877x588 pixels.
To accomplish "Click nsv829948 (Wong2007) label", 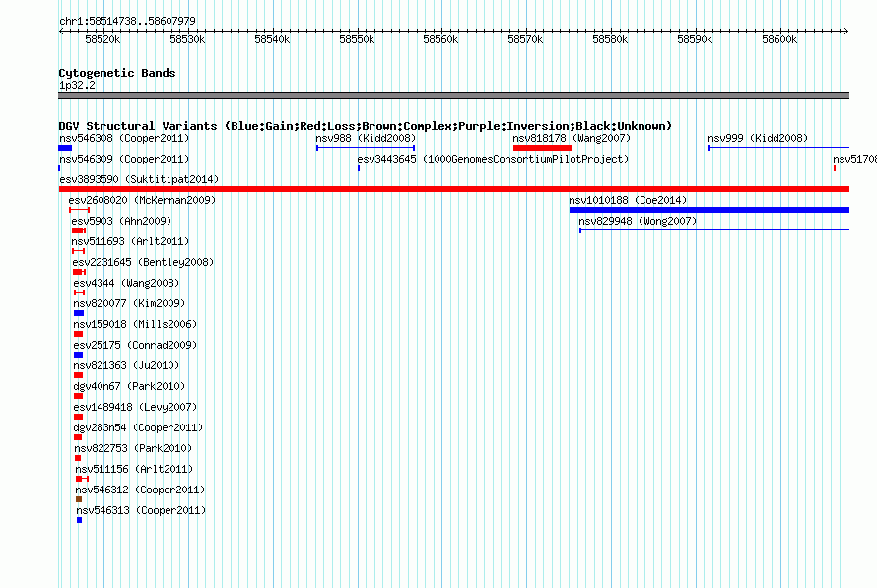I will point(638,221).
